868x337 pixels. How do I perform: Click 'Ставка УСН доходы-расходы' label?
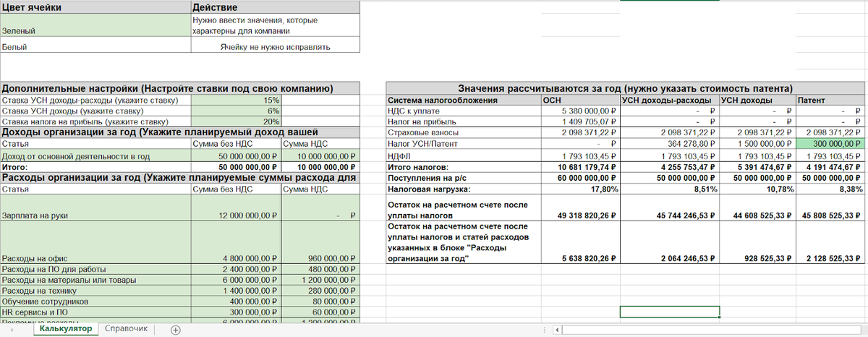point(95,101)
